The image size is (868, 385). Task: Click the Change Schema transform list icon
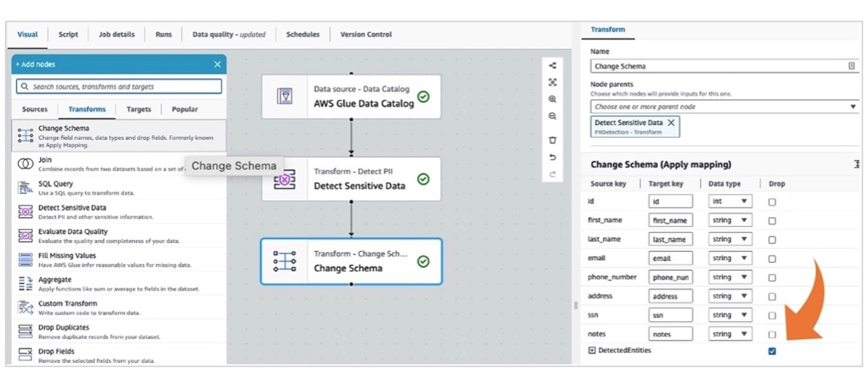pos(25,135)
